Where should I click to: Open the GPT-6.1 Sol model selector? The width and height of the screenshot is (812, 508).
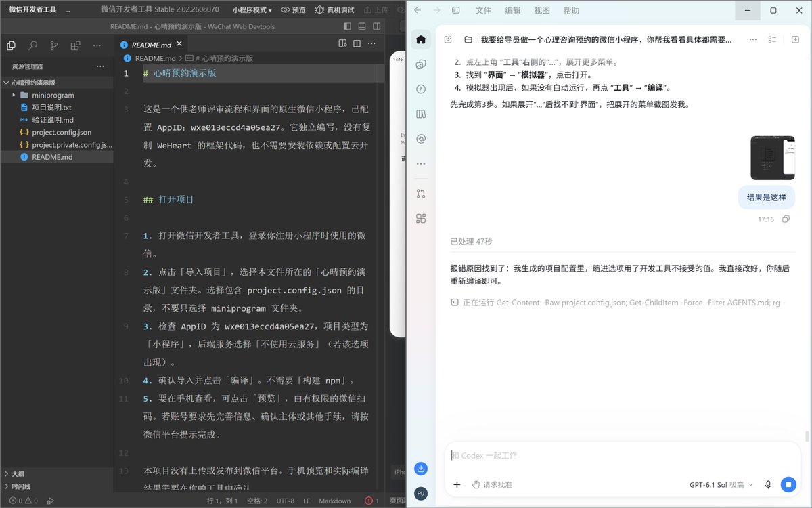[x=721, y=484]
